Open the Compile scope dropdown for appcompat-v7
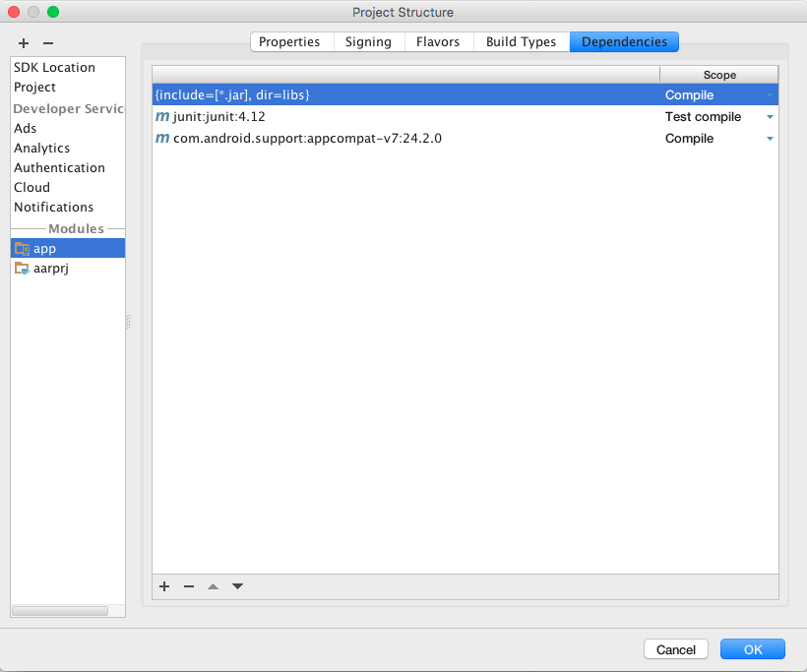Image resolution: width=807 pixels, height=672 pixels. [770, 139]
